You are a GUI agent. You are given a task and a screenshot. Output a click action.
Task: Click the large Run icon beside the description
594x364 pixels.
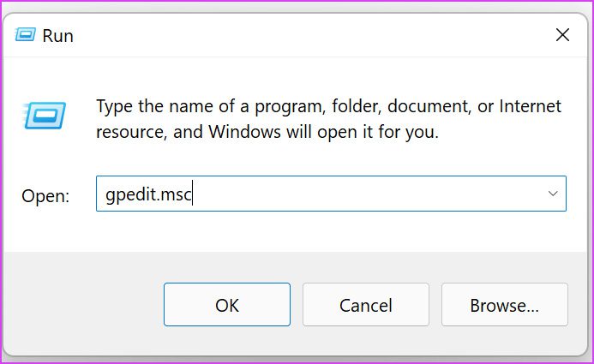44,116
